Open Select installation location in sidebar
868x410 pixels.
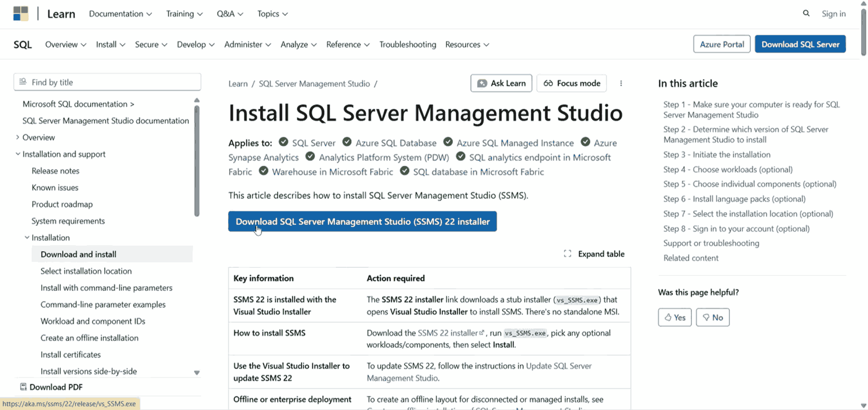[86, 271]
